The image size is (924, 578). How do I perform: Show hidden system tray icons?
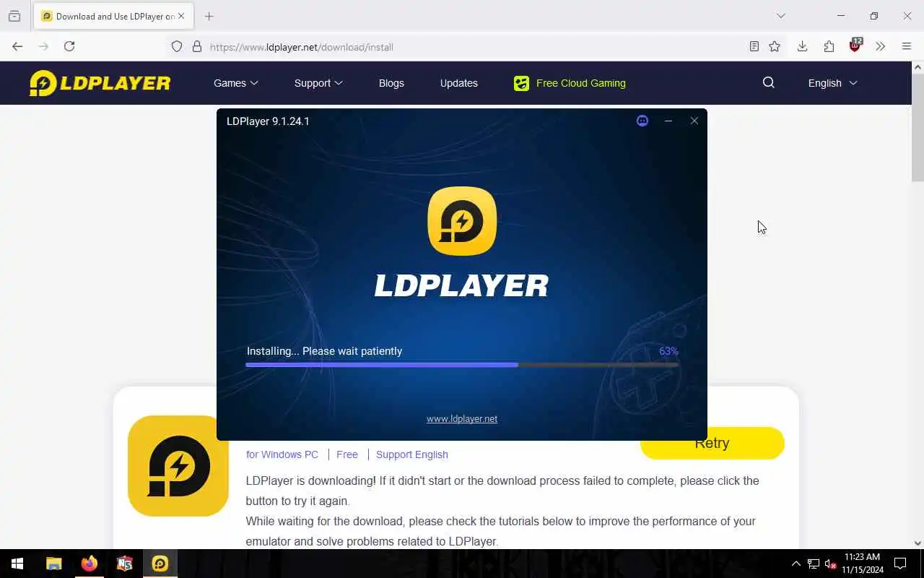coord(796,564)
